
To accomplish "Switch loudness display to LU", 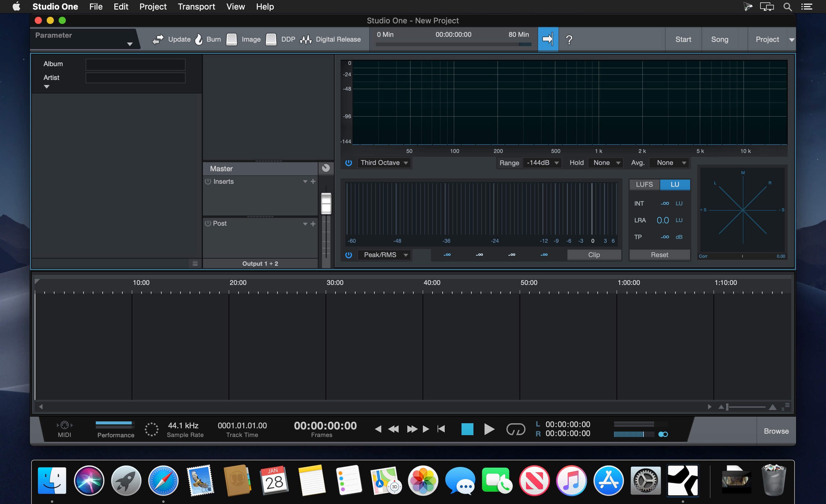I will [675, 184].
